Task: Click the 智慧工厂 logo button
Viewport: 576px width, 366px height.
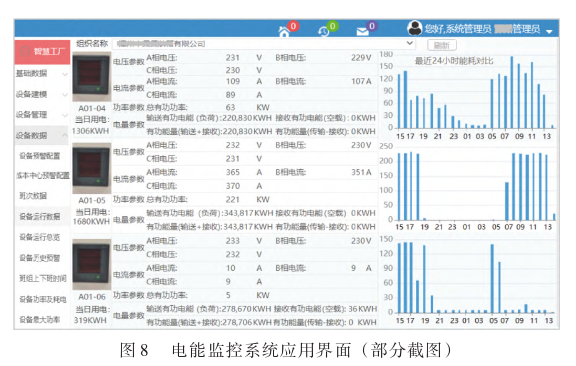Action: click(x=42, y=52)
